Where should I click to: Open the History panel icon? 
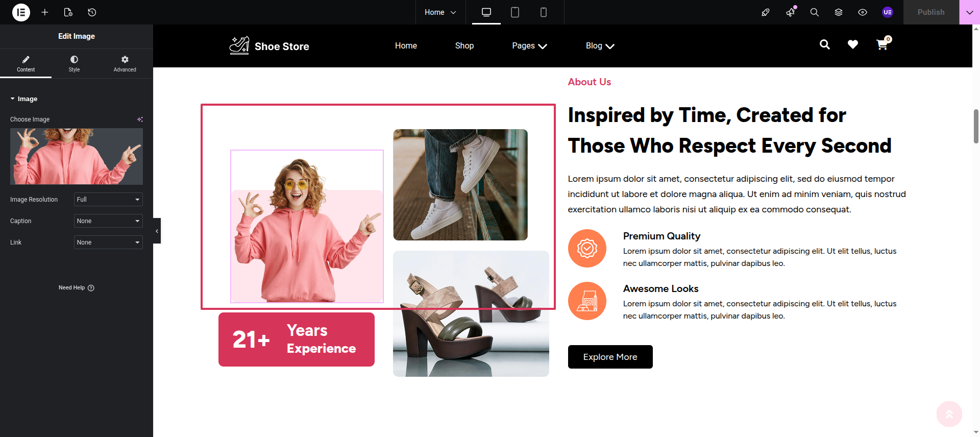pyautogui.click(x=92, y=12)
